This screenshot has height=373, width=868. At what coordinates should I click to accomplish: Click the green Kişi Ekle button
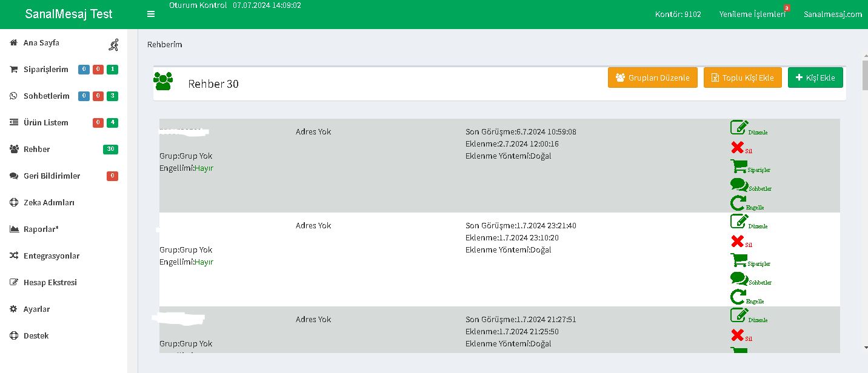815,78
